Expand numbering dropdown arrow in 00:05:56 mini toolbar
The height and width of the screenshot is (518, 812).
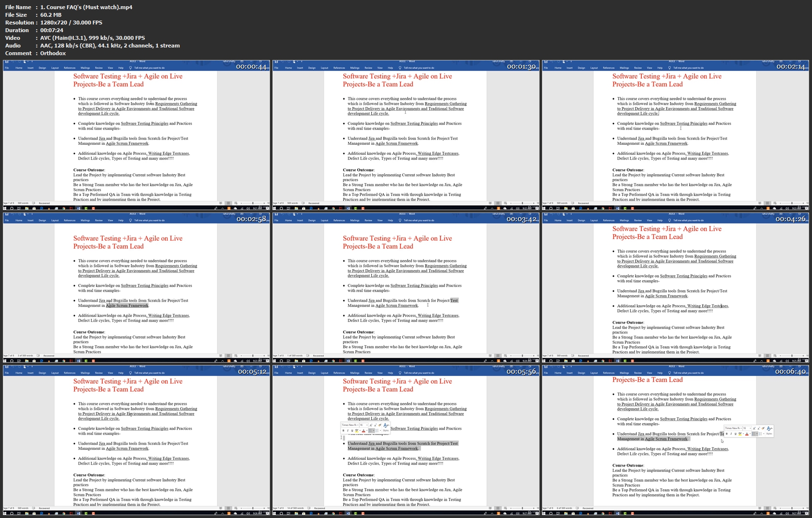coord(380,431)
